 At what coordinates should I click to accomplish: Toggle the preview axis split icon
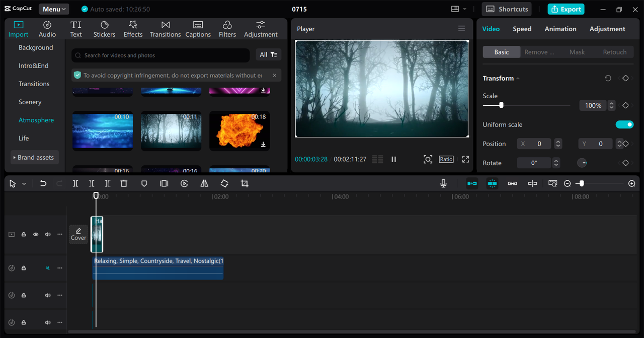[532, 184]
